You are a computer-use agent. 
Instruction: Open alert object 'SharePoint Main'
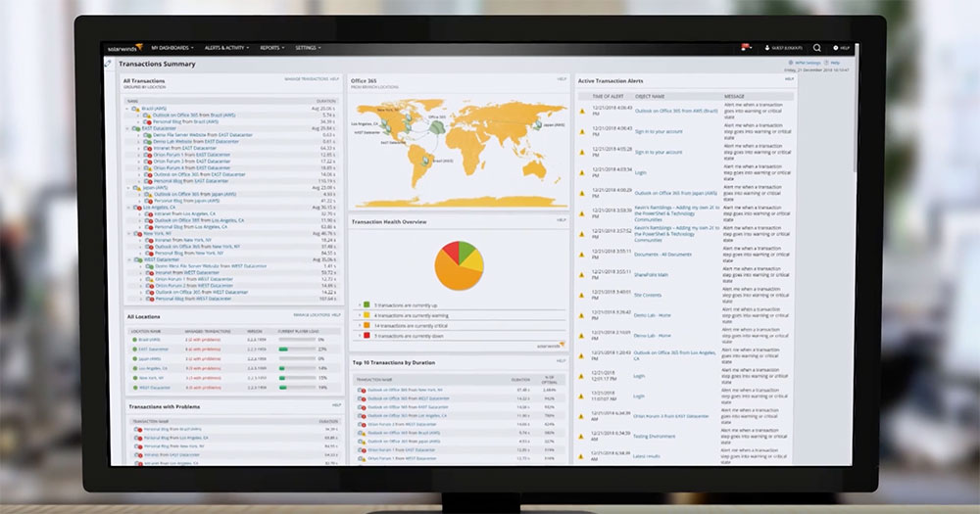(x=651, y=274)
